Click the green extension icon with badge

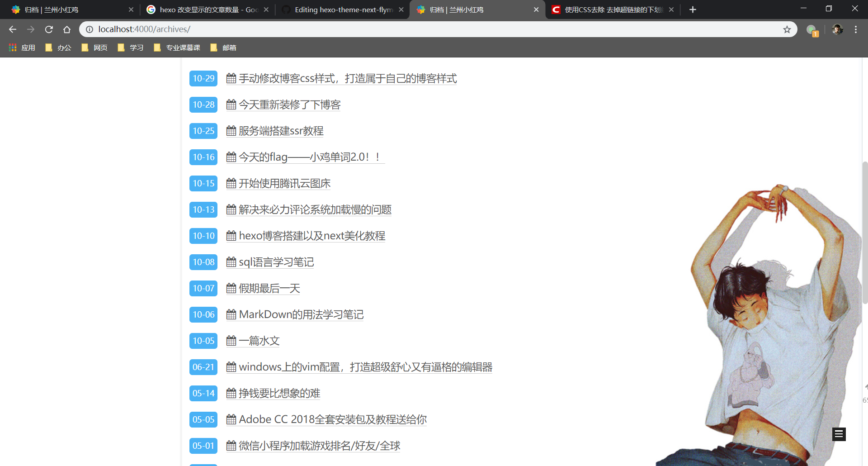pos(812,30)
